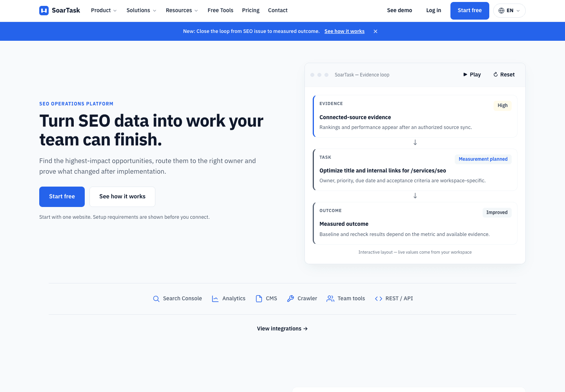Select the Measured outcome card title
This screenshot has width=565, height=392.
point(344,224)
